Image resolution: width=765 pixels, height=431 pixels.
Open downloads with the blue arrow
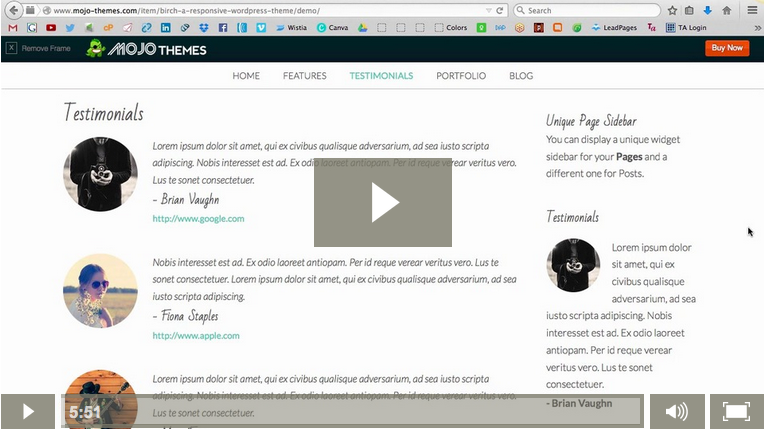pos(707,10)
